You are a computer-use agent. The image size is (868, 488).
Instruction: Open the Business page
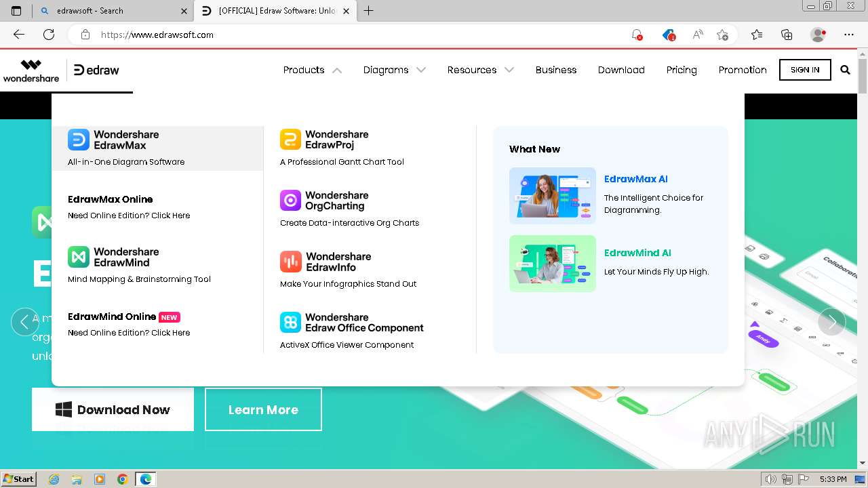coord(556,70)
